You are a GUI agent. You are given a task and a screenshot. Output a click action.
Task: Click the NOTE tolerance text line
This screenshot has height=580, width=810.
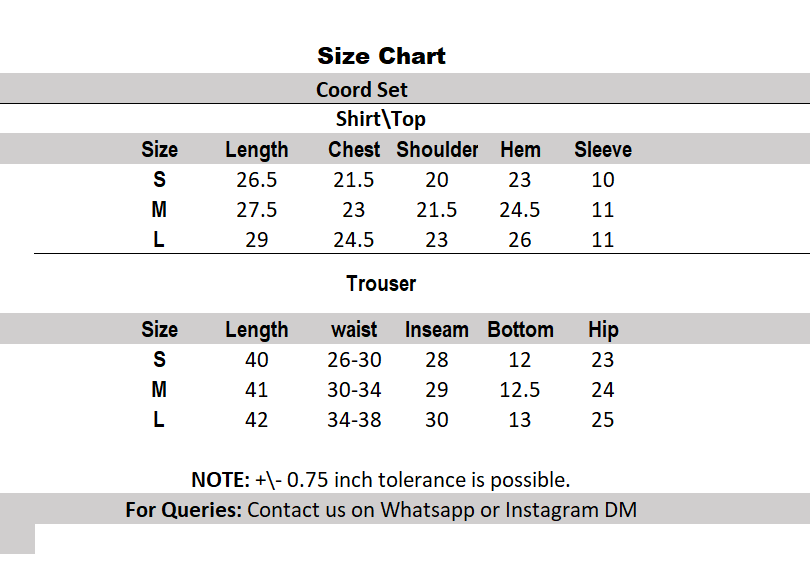(x=381, y=480)
